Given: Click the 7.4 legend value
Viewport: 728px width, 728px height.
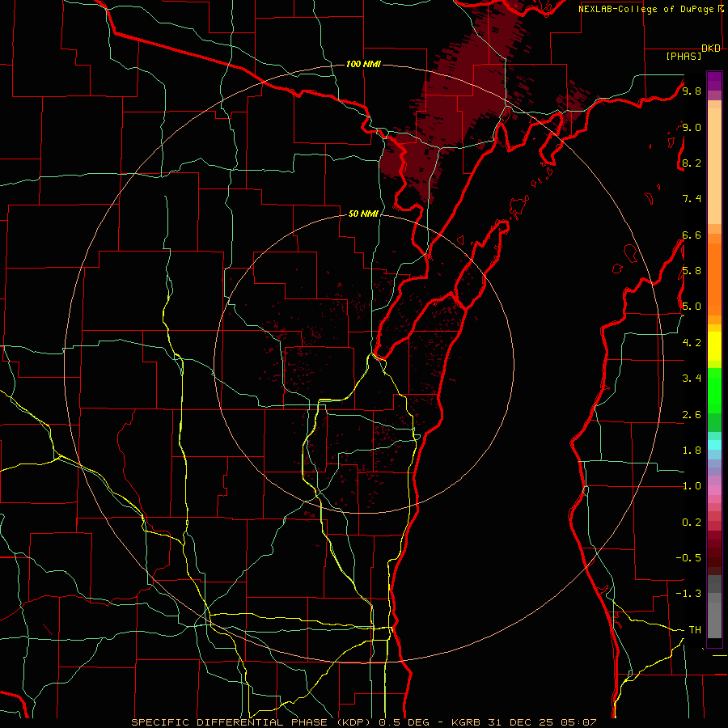Looking at the screenshot, I should (692, 199).
